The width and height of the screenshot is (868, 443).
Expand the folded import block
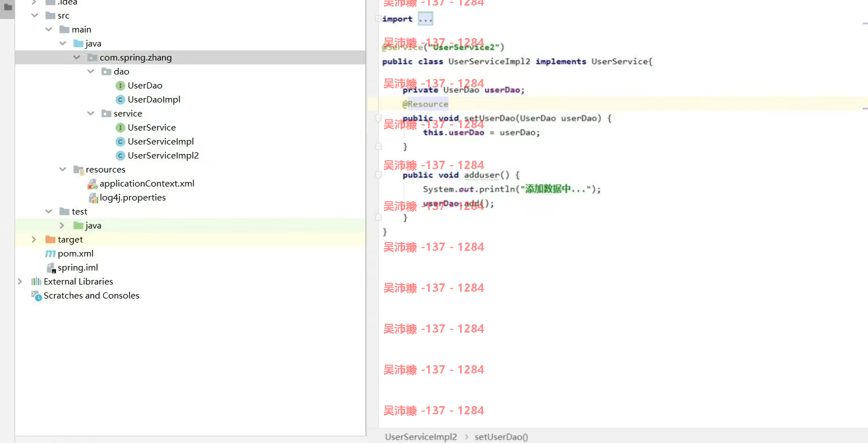[x=425, y=19]
